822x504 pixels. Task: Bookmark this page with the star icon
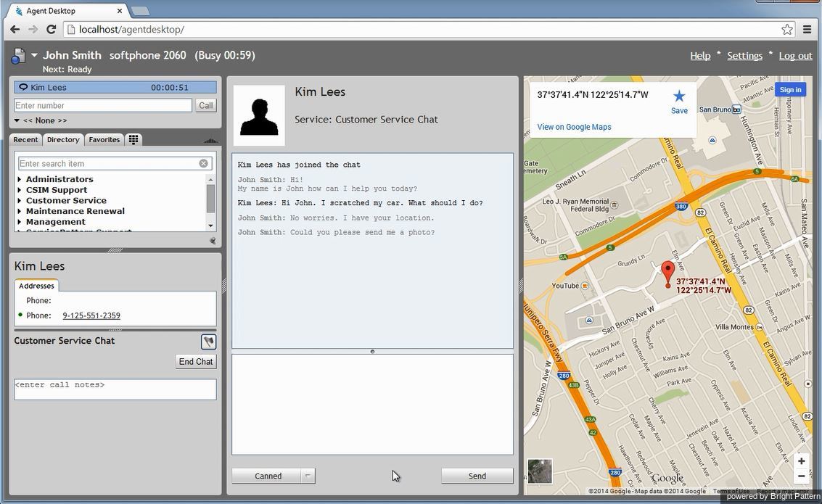(x=787, y=29)
